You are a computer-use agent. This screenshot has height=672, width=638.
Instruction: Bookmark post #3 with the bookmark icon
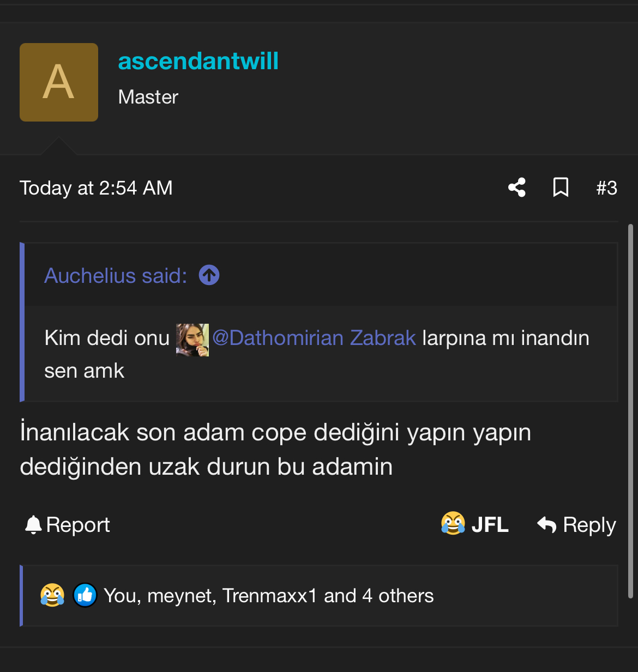coord(561,187)
